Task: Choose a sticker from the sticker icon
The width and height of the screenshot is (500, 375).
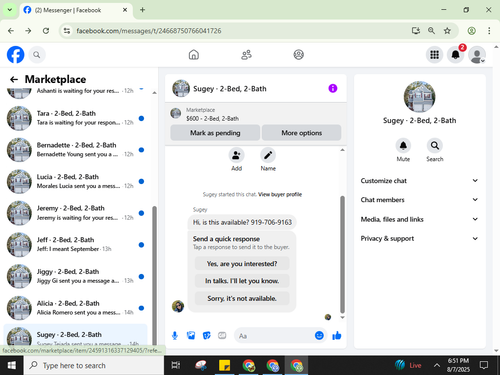Action: point(207,336)
